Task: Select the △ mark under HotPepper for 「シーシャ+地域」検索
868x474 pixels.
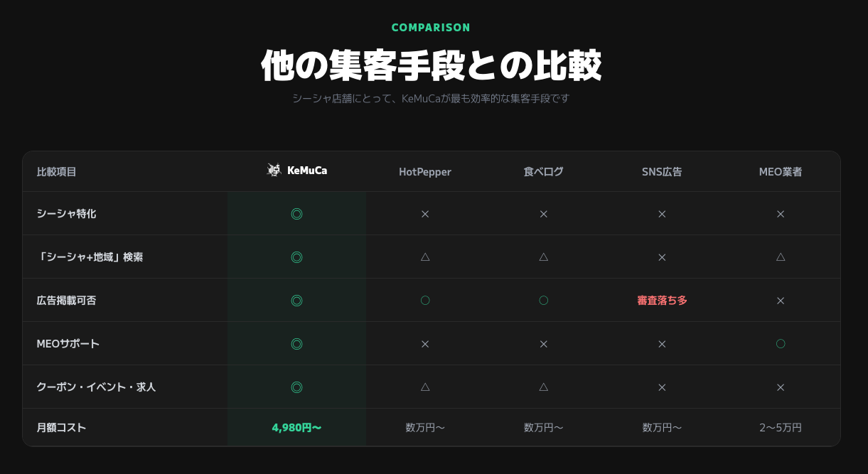Action: pyautogui.click(x=425, y=257)
